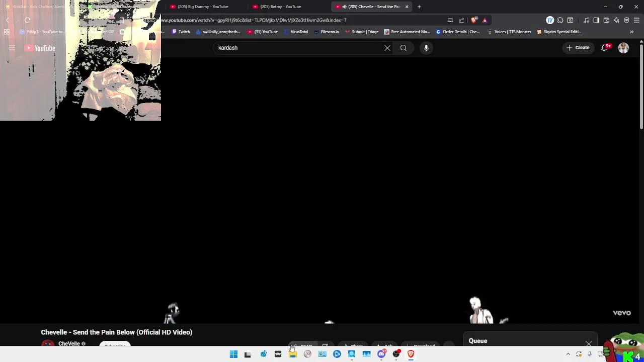Click the magnifier search button
Viewport: 644px width, 362px height.
point(404,48)
